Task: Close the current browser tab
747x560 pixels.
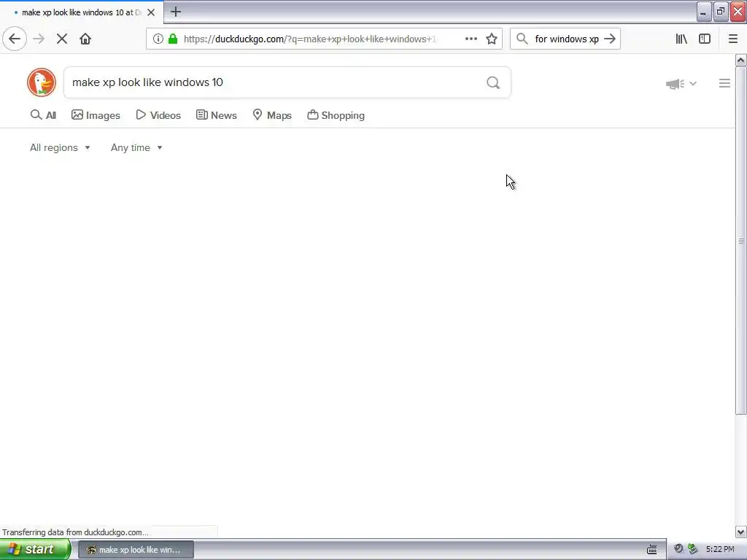Action: coord(151,12)
